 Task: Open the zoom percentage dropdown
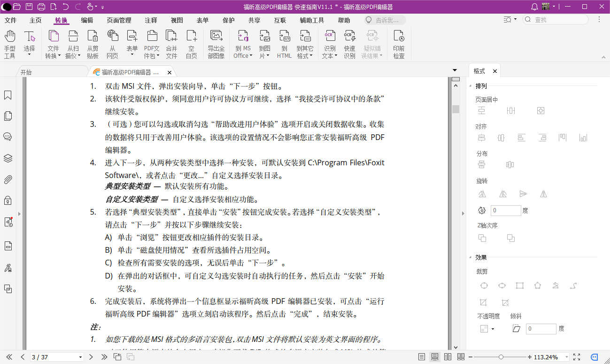tap(567, 357)
